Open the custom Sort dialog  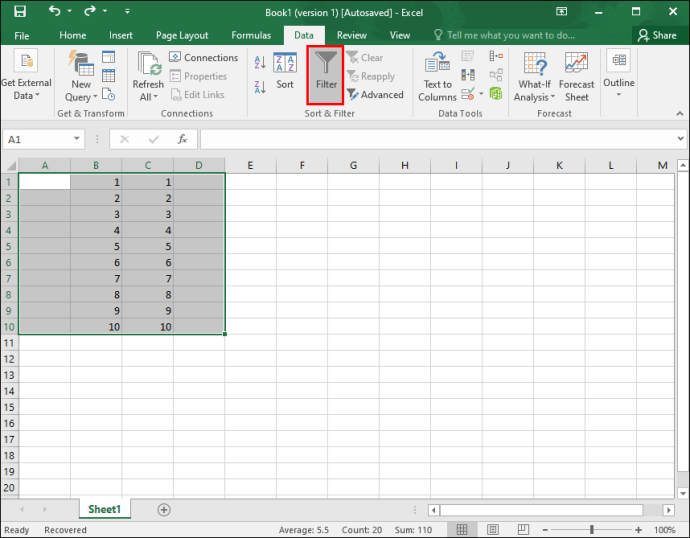(285, 72)
